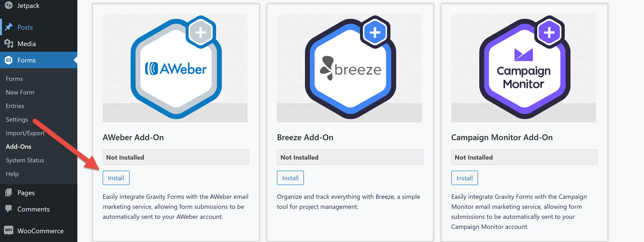Open Gravity Forms Settings submenu
Viewport: 644px width, 242px height.
tap(17, 120)
